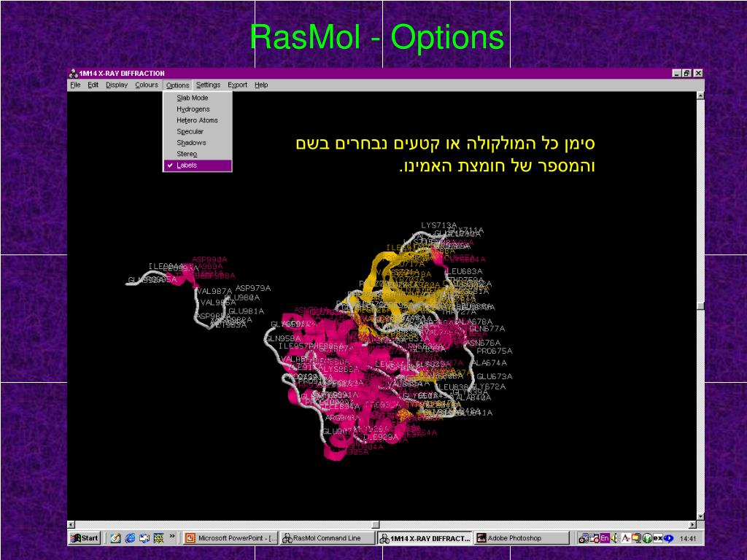Screen dimensions: 747x560
Task: Toggle Shadows option
Action: pos(198,142)
